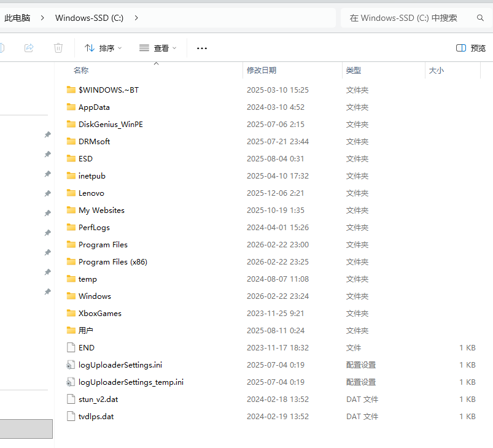The height and width of the screenshot is (448, 493).
Task: Click the Share icon in the toolbar
Action: pos(29,48)
